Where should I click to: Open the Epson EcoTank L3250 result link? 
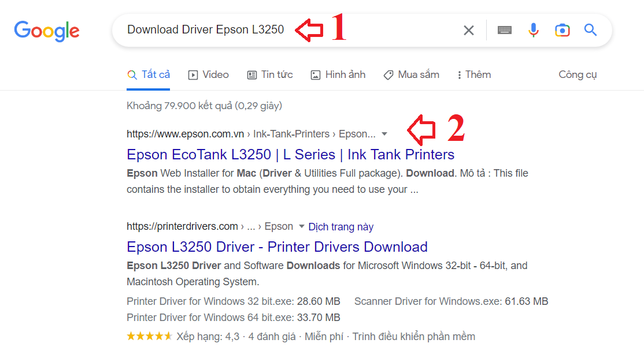point(290,154)
